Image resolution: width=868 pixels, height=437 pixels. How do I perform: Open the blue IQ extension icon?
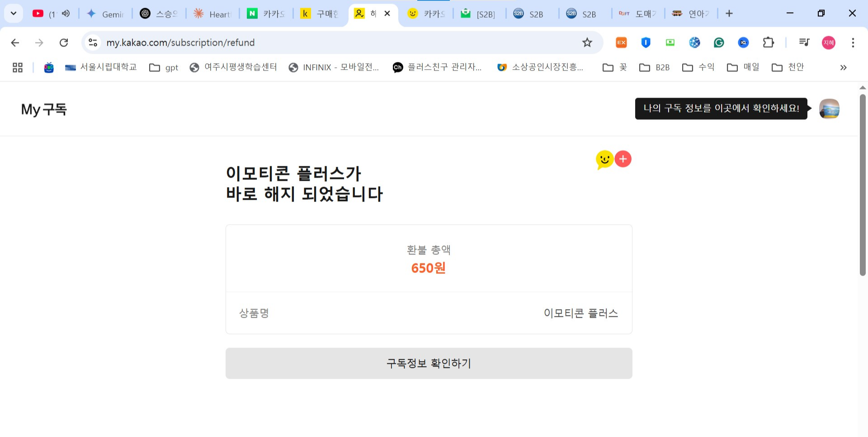[743, 42]
